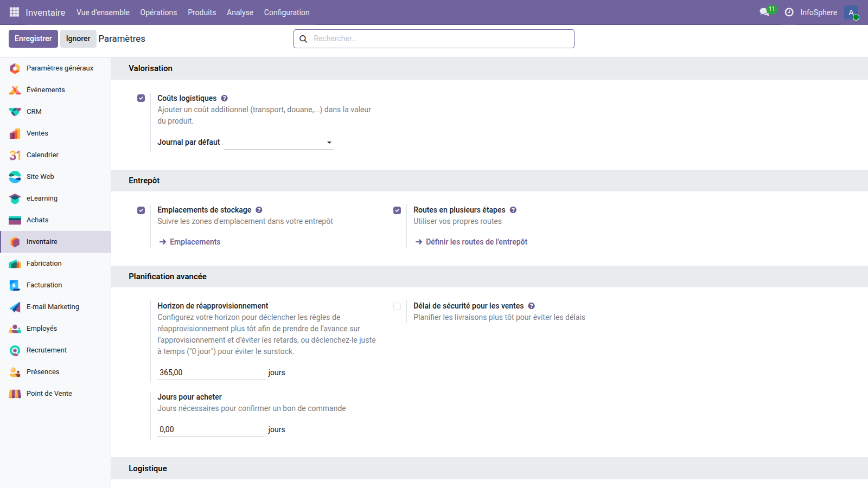Viewport: 868px width, 488px height.
Task: Enable Délai de sécurité pour les ventes
Action: [x=397, y=306]
